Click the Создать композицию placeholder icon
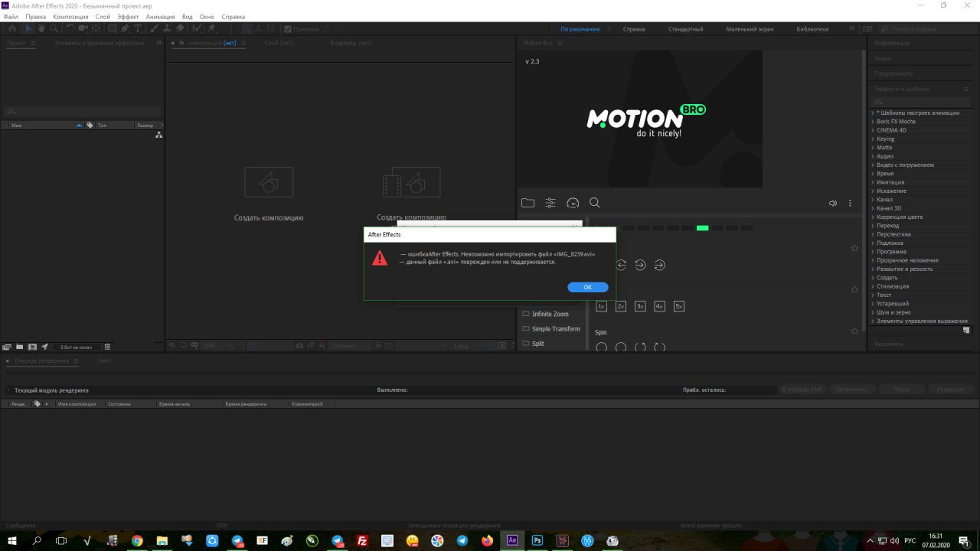Viewport: 980px width, 551px height. [x=269, y=182]
